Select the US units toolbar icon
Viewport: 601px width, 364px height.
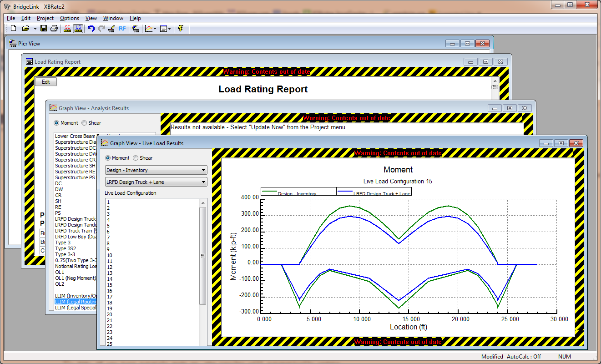tap(78, 29)
